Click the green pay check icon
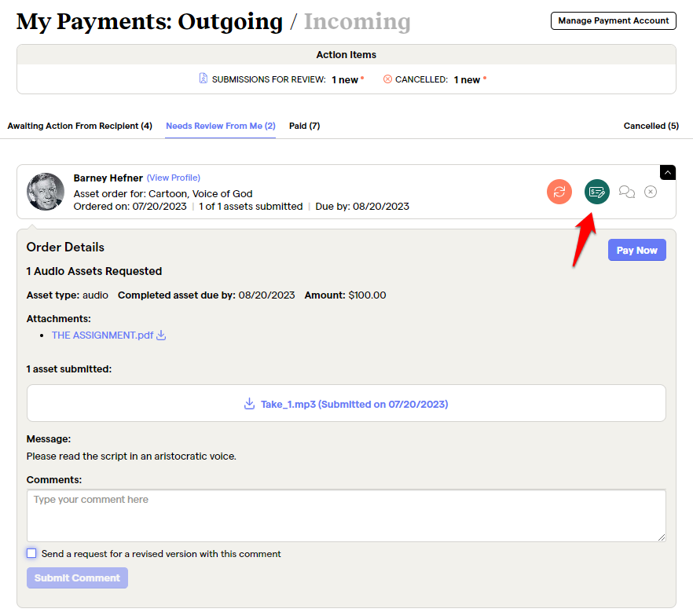 (596, 192)
